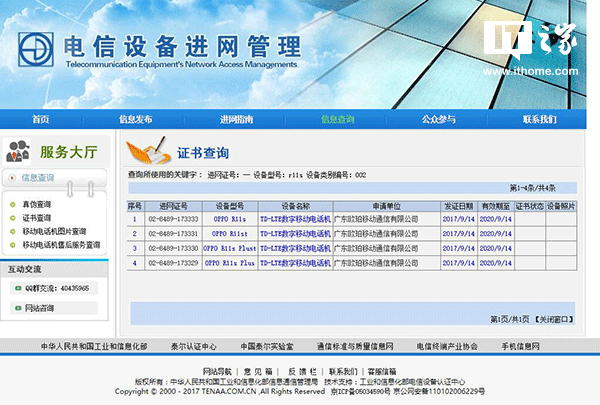The height and width of the screenshot is (405, 600).
Task: Click the OPPO R11s Plust model link
Action: tap(230, 247)
